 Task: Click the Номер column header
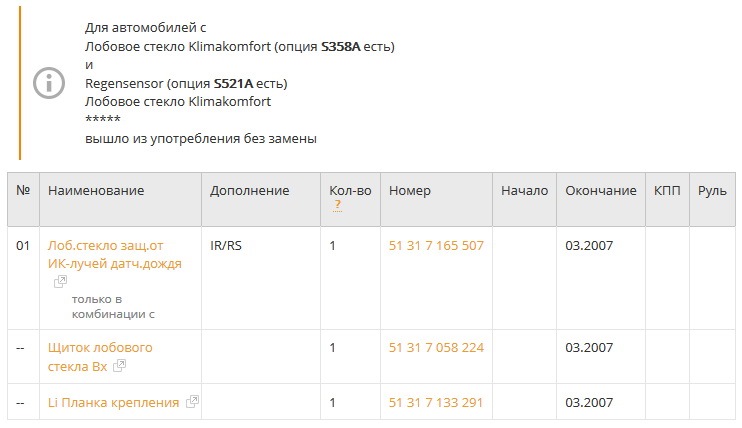pos(409,191)
